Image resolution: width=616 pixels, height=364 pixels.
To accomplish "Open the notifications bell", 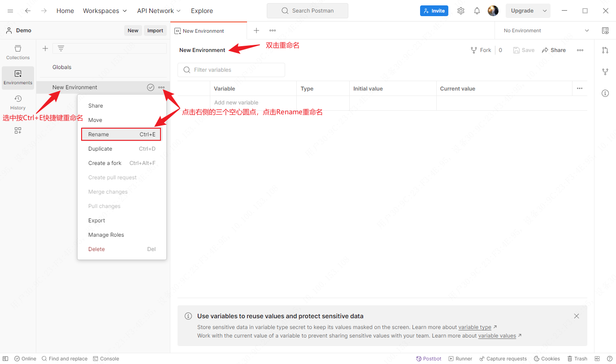I will [x=477, y=11].
